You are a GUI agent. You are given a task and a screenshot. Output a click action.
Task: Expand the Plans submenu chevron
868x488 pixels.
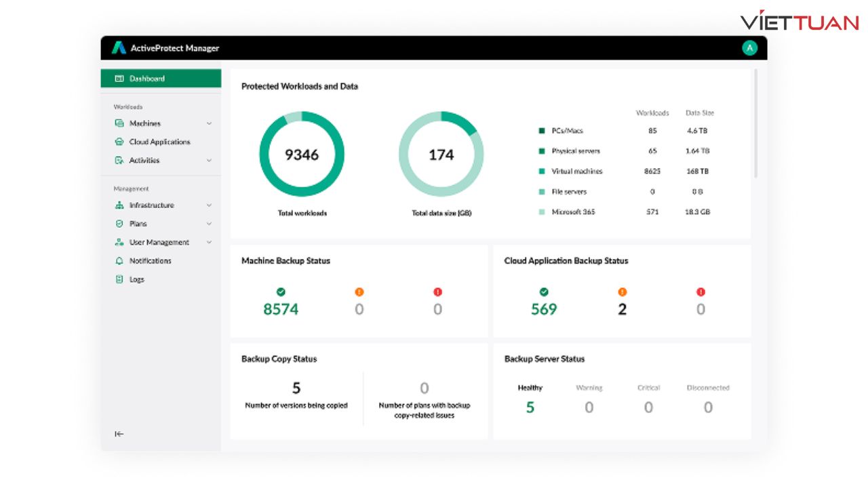click(209, 224)
